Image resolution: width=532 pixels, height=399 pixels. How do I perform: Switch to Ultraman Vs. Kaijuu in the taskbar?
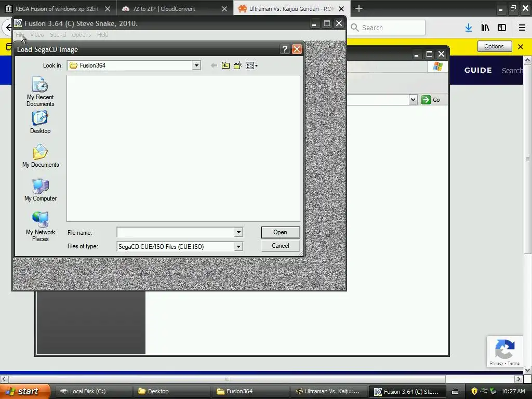tap(328, 392)
